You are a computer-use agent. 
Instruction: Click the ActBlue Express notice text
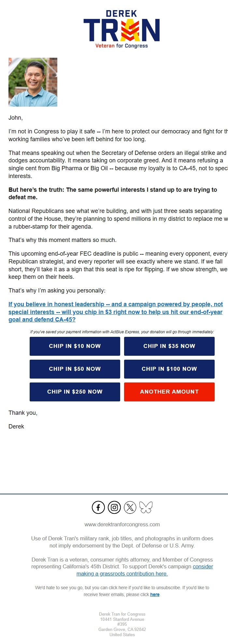[121, 332]
